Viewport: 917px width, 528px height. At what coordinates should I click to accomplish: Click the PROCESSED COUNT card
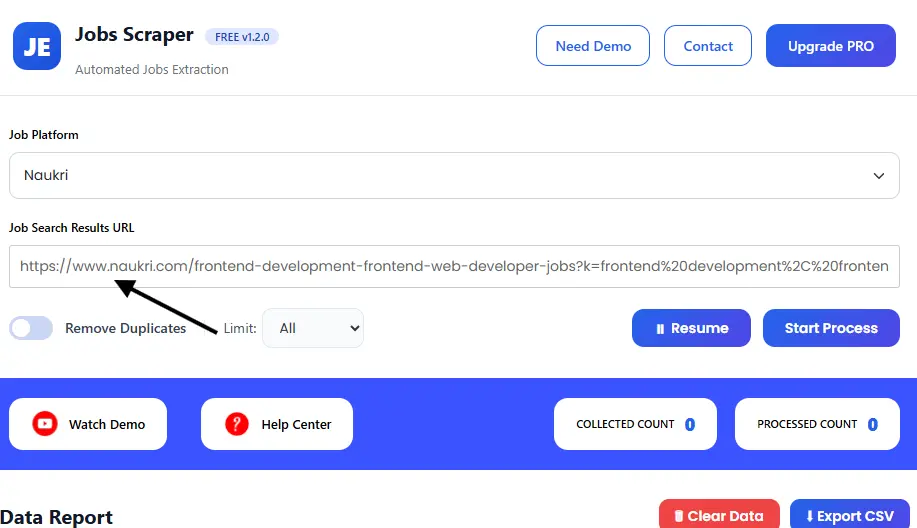pos(817,424)
